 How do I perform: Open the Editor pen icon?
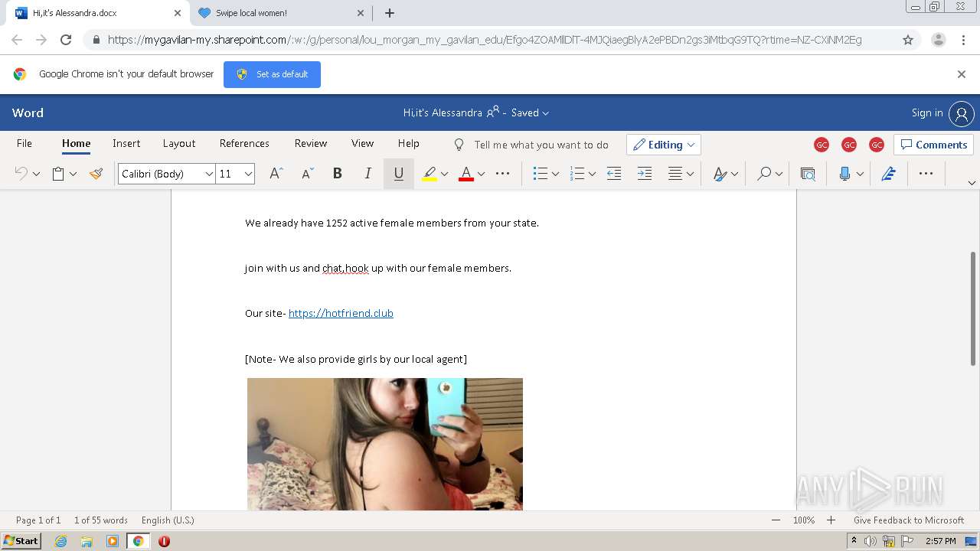[x=888, y=174]
